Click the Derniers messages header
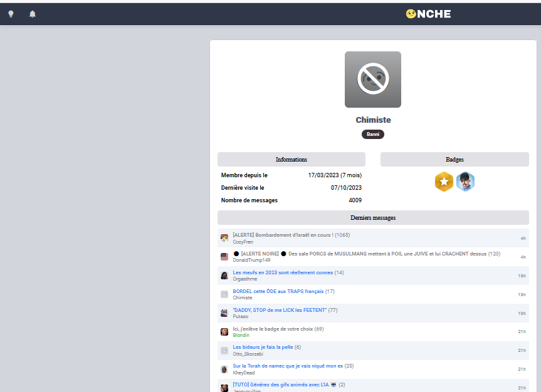The height and width of the screenshot is (392, 541). 372,217
